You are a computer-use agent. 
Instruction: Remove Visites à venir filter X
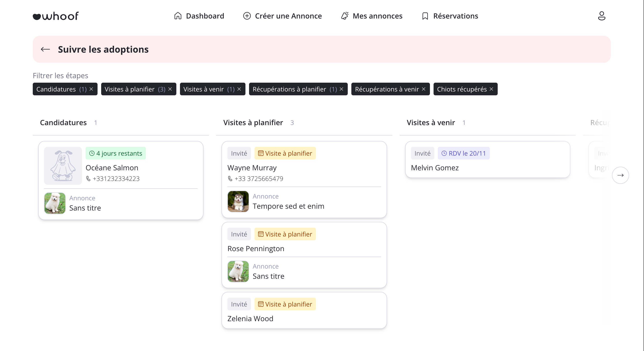pyautogui.click(x=239, y=89)
